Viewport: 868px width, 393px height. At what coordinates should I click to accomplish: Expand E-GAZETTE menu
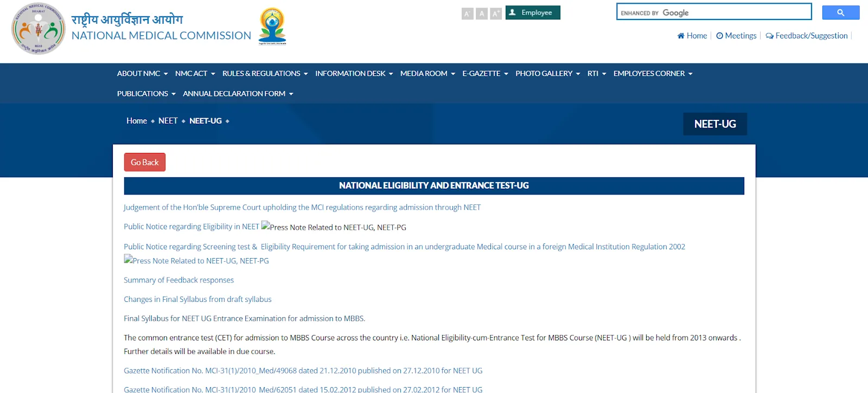pos(486,74)
